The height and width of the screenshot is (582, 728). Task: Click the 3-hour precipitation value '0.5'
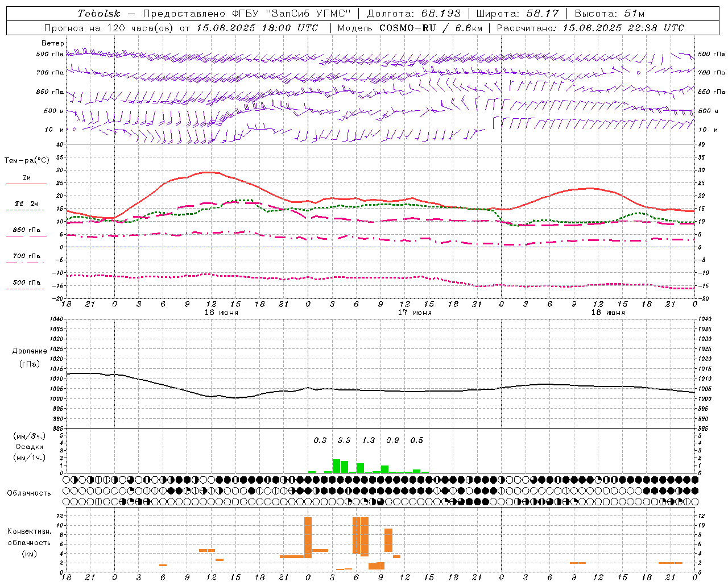[x=417, y=440]
